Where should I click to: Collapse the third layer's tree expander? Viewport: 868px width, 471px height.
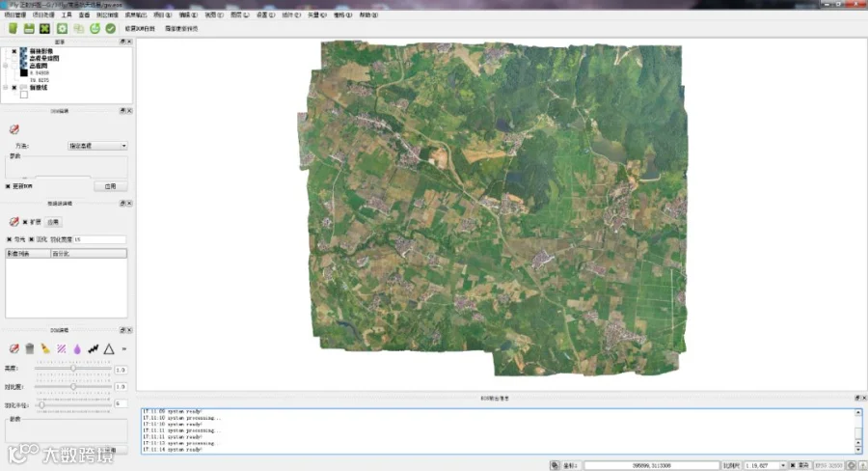coord(6,66)
